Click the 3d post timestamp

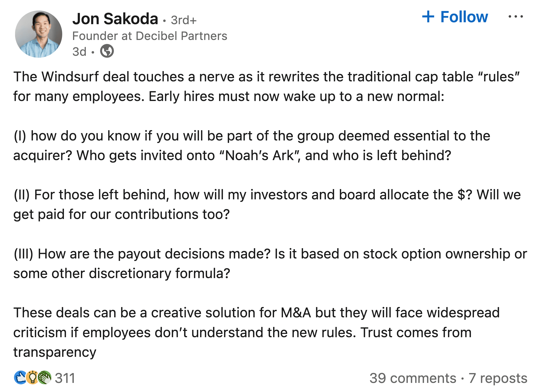coord(79,51)
